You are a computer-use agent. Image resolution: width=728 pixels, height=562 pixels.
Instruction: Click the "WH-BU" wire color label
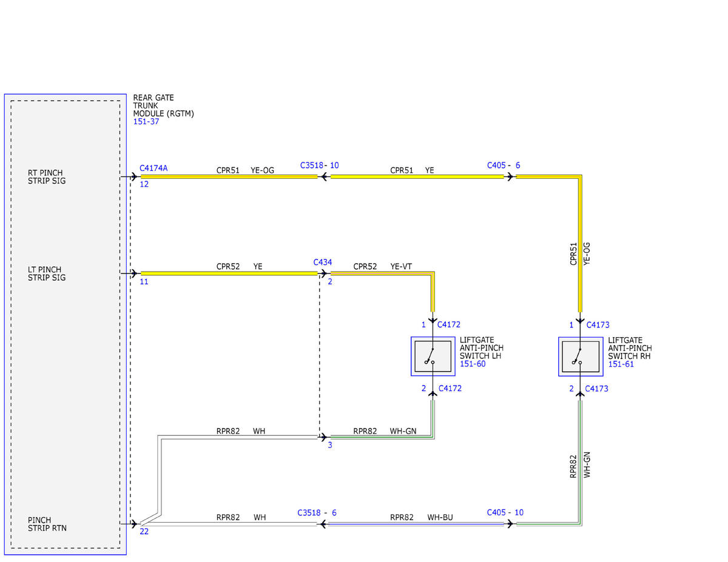point(440,518)
